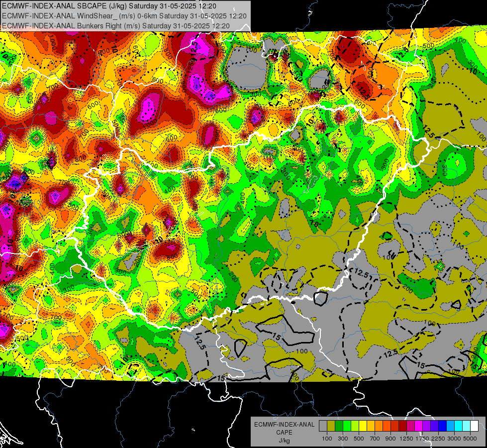Click the J/kg unit label in the legend
This screenshot has width=487, height=448.
coord(284,441)
